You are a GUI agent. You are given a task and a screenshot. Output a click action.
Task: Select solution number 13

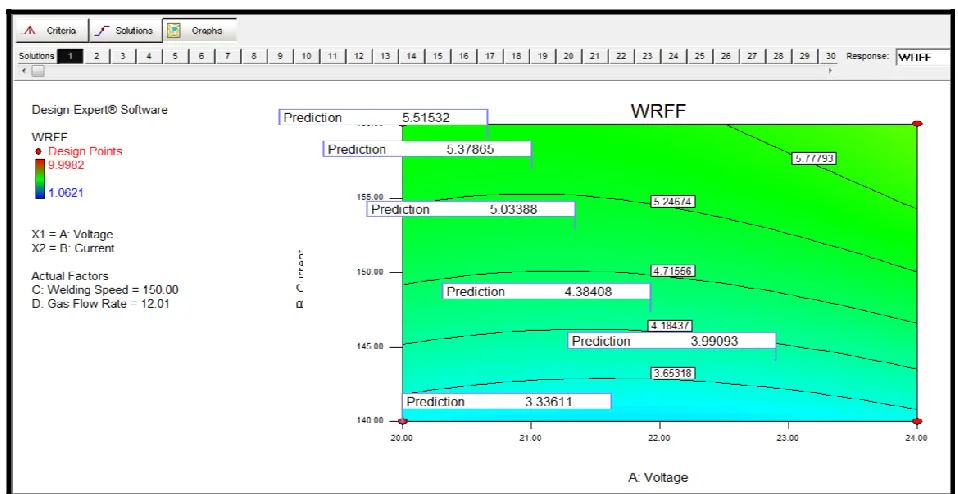385,56
